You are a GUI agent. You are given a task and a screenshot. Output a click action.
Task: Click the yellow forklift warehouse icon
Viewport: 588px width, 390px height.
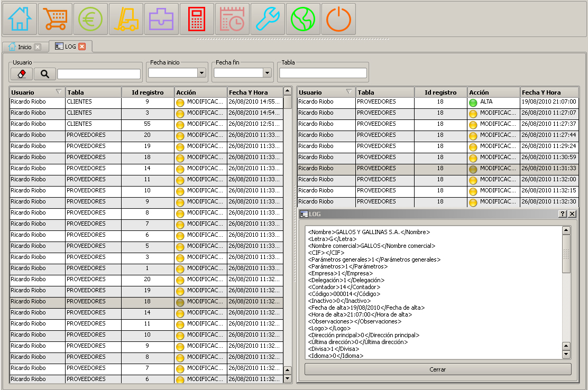click(x=126, y=19)
